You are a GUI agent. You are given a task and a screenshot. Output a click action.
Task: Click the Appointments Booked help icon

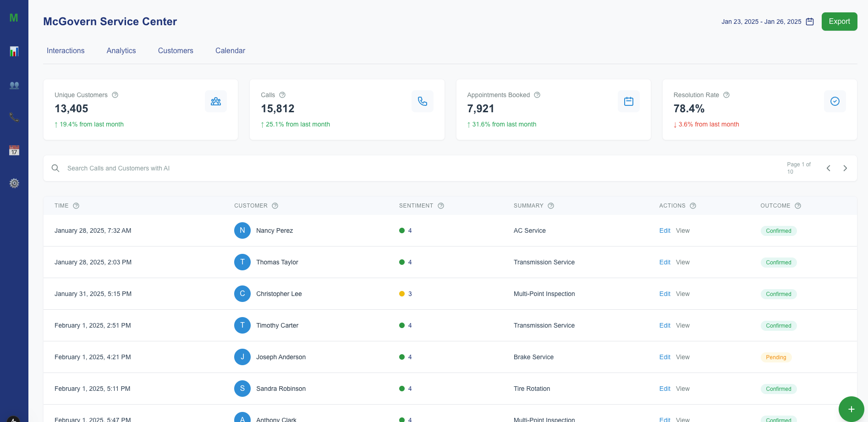click(x=537, y=95)
